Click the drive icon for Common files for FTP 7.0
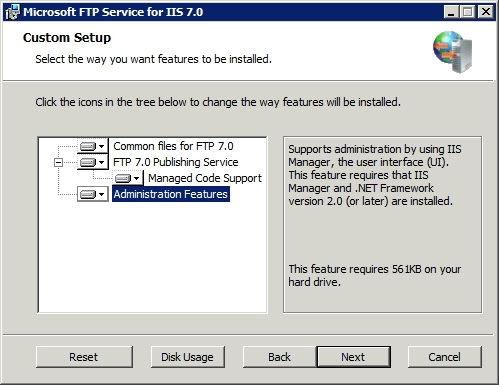The width and height of the screenshot is (499, 385). pyautogui.click(x=88, y=146)
